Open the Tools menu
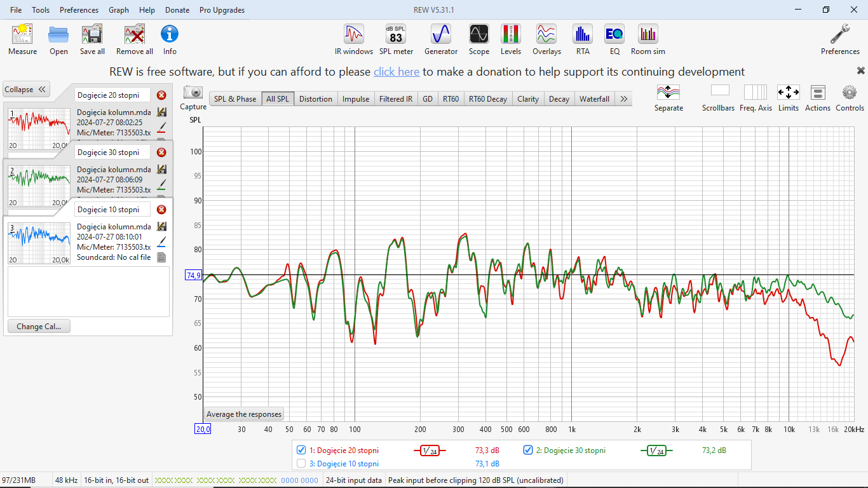Viewport: 868px width, 488px height. point(41,10)
